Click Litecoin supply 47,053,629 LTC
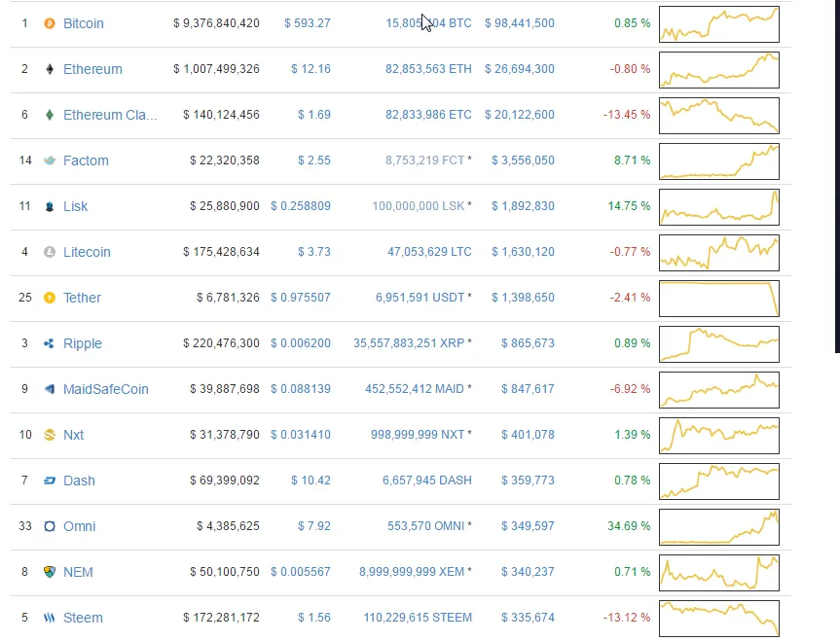 point(429,252)
